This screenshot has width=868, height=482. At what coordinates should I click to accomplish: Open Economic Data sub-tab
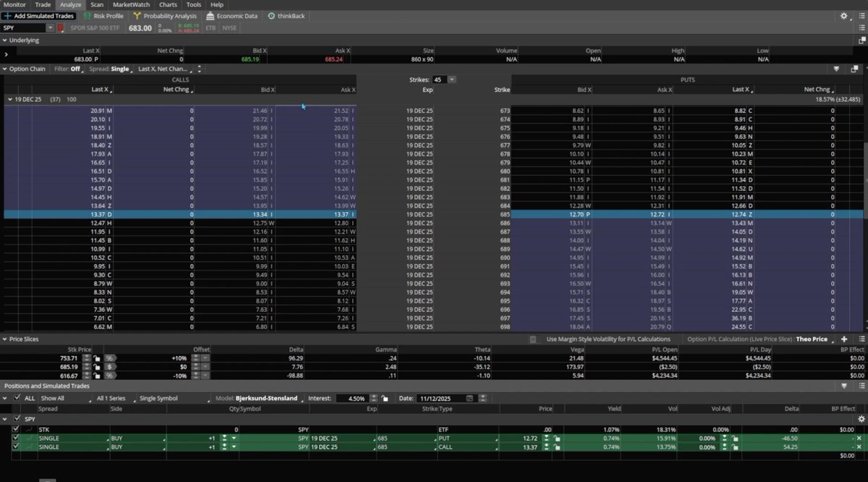click(x=231, y=16)
